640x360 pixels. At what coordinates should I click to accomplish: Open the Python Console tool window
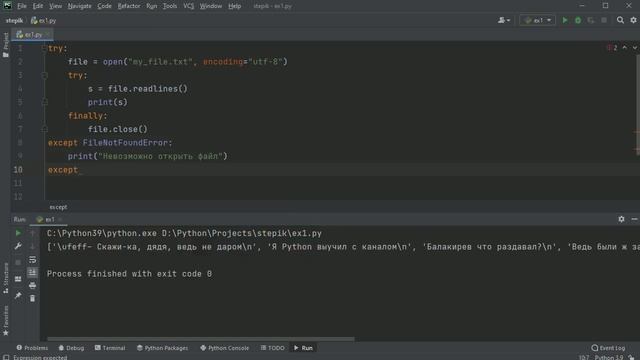224,348
